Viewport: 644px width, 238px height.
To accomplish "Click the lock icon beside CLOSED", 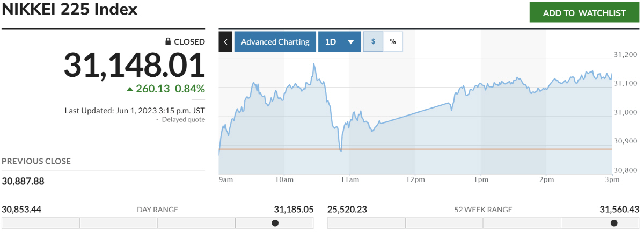I will point(168,41).
